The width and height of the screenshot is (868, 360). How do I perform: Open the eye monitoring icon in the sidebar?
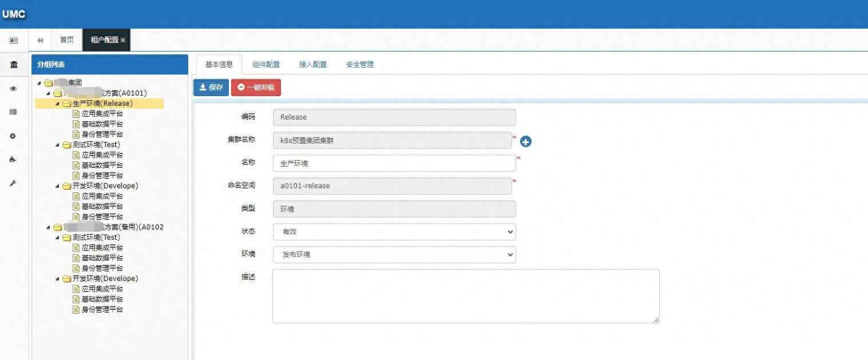click(13, 89)
